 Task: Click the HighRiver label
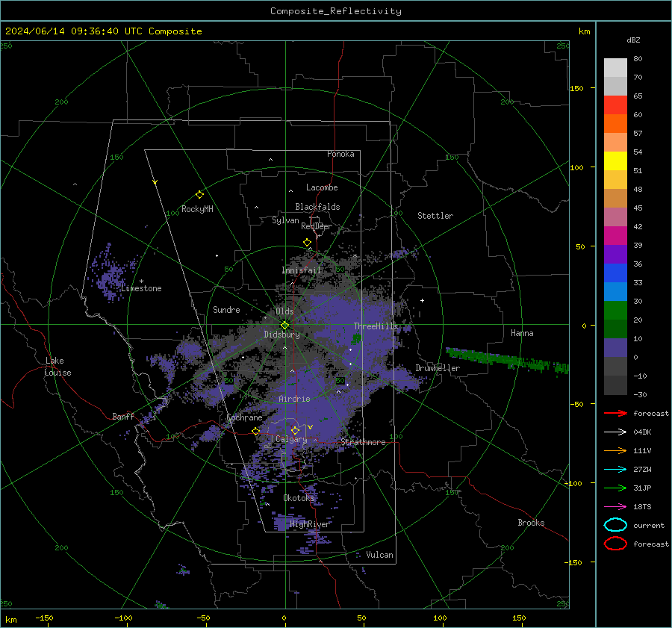(309, 524)
